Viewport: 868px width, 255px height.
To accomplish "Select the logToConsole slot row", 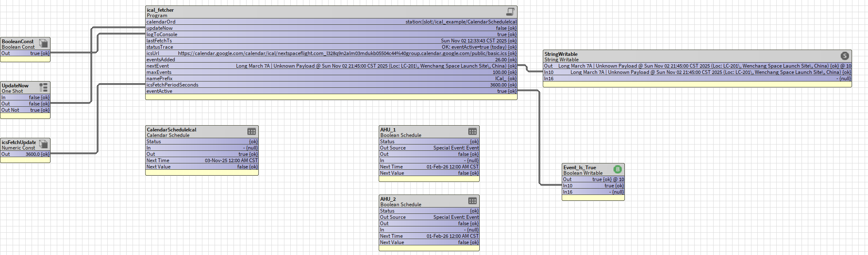I will coord(331,34).
